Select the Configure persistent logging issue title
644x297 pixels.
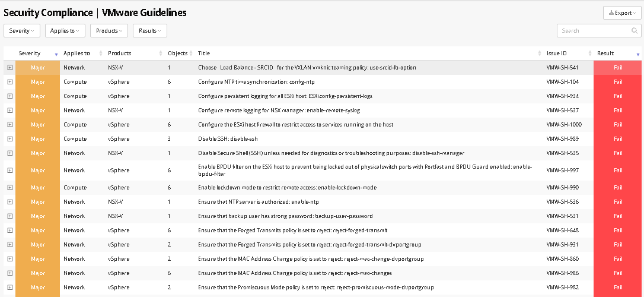[285, 96]
